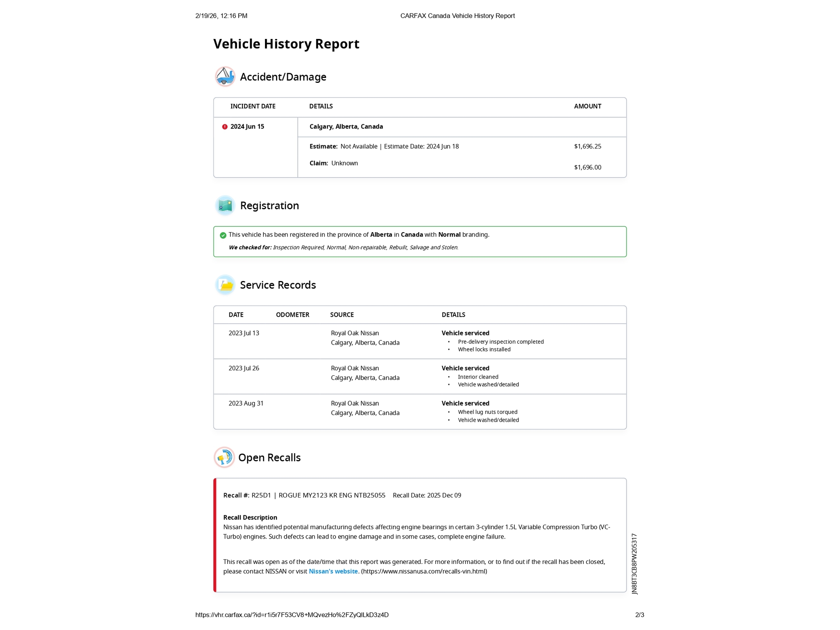Image resolution: width=840 pixels, height=630 pixels.
Task: Select the 2023 Jul 13 service record row
Action: [x=244, y=333]
